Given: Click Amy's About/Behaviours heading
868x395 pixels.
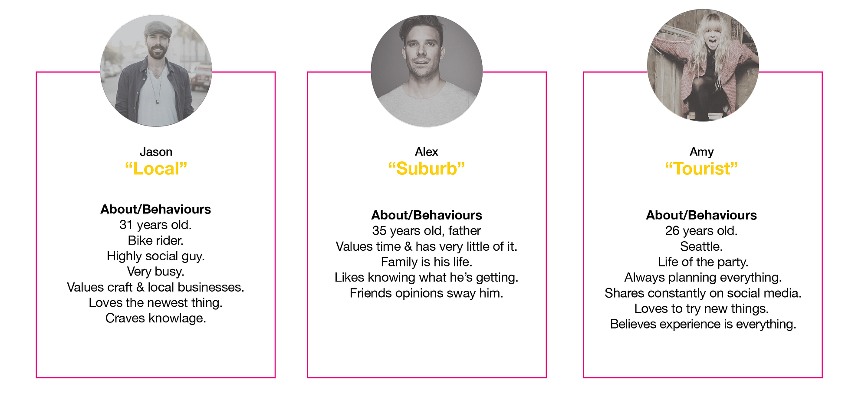Looking at the screenshot, I should coord(701,215).
